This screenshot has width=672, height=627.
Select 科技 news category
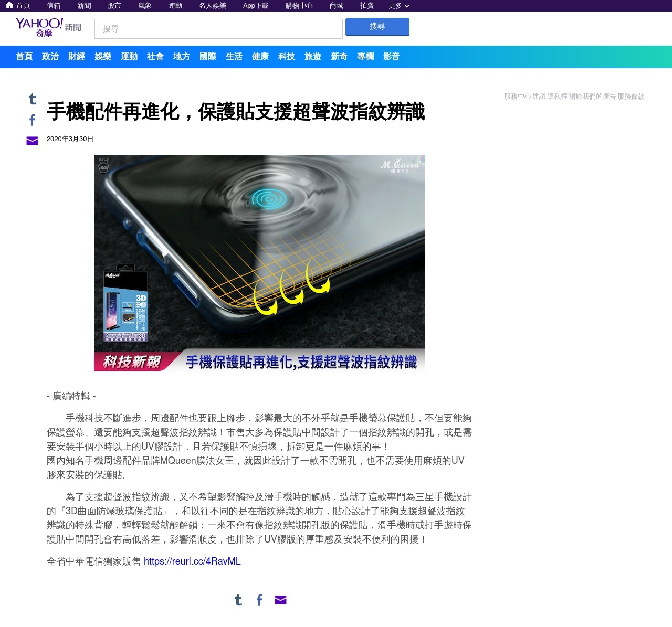pos(287,57)
